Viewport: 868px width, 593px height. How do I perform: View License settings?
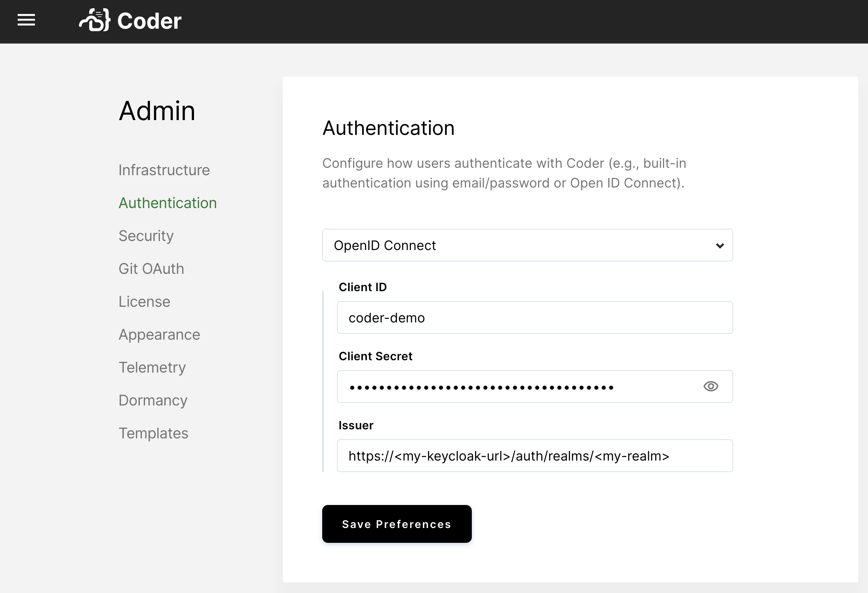point(144,301)
